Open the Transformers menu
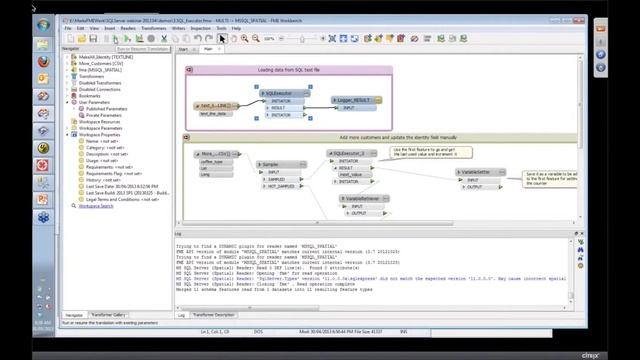640x360 pixels. [153, 29]
